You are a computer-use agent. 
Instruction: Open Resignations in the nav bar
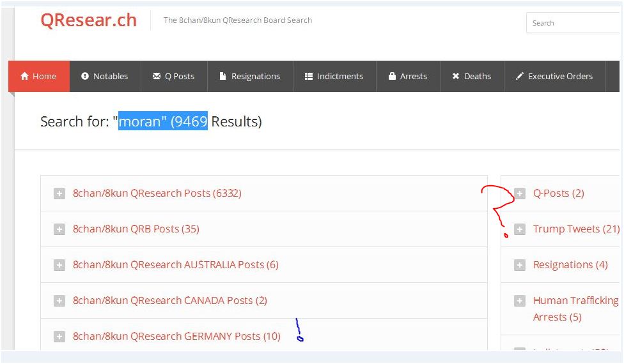(251, 76)
